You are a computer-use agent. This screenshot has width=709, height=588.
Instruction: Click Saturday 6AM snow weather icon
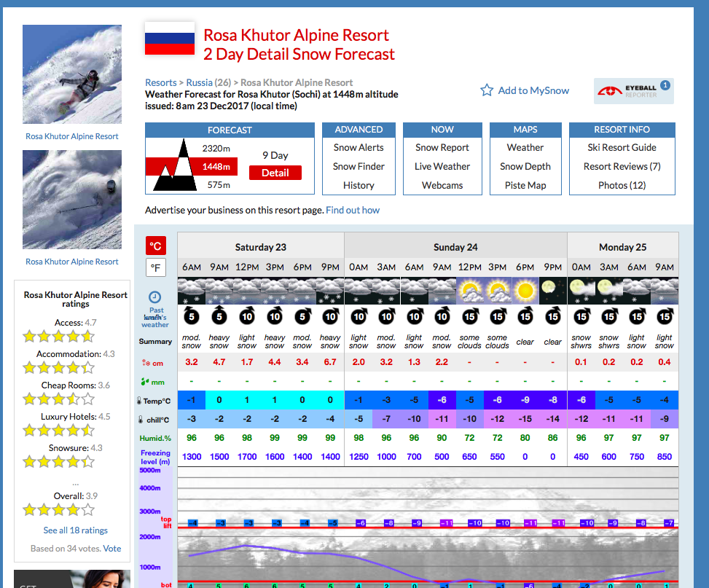[192, 291]
